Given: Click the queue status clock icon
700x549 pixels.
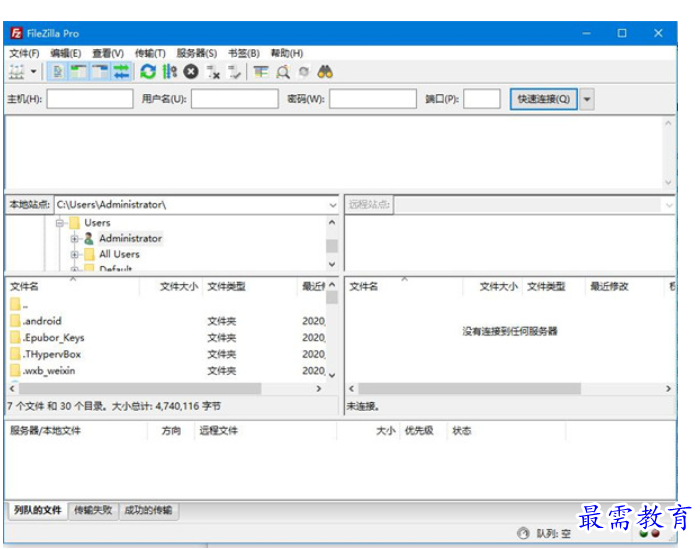Looking at the screenshot, I should 523,533.
